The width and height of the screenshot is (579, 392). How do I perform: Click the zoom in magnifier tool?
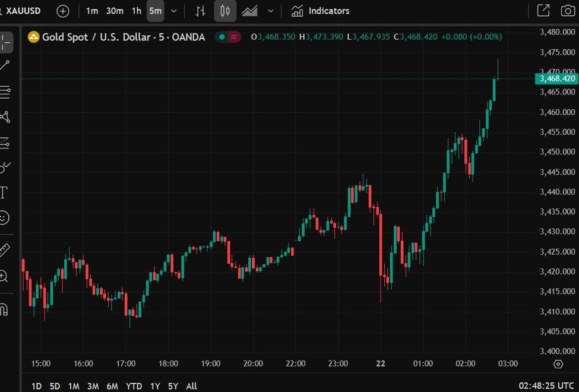point(4,276)
